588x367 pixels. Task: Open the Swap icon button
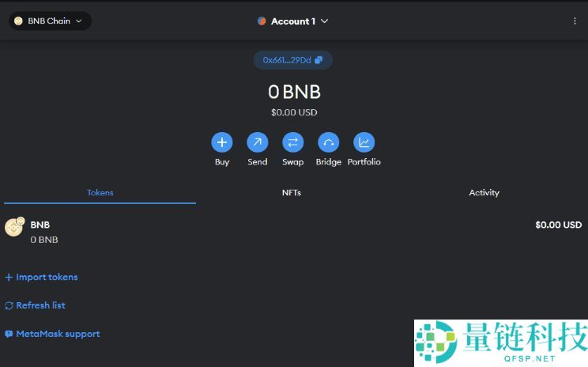(x=292, y=142)
